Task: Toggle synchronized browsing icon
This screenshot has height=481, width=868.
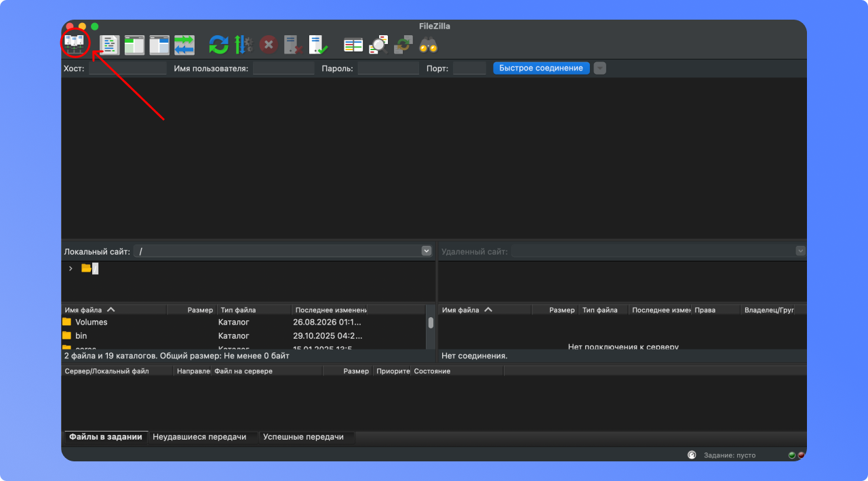Action: [x=403, y=45]
